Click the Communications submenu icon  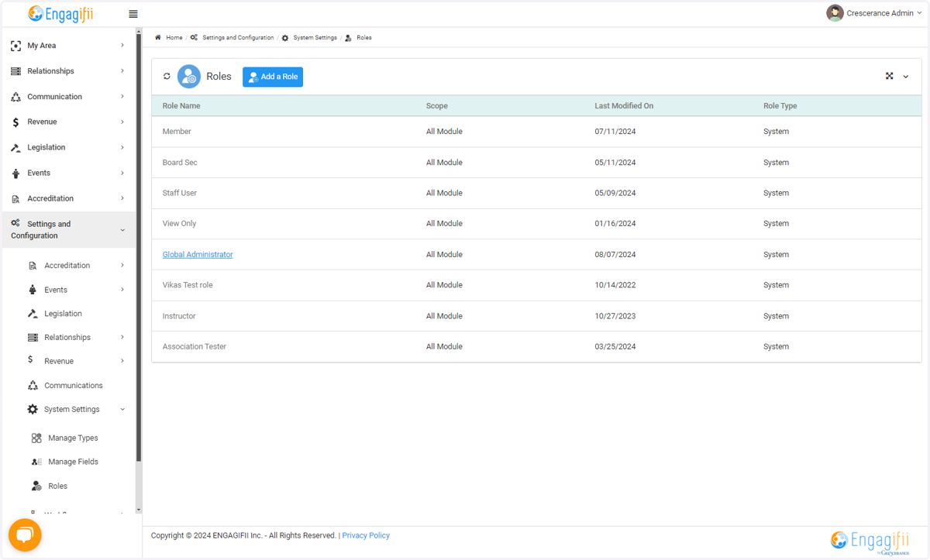tap(33, 385)
